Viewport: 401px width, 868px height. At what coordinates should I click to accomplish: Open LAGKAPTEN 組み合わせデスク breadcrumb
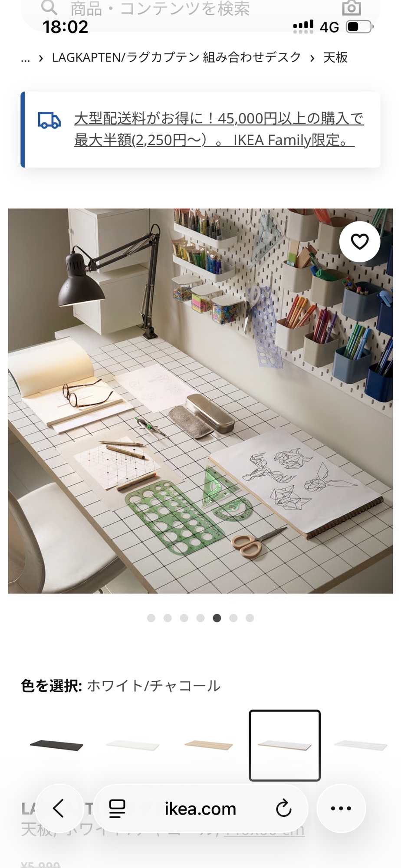pyautogui.click(x=176, y=57)
